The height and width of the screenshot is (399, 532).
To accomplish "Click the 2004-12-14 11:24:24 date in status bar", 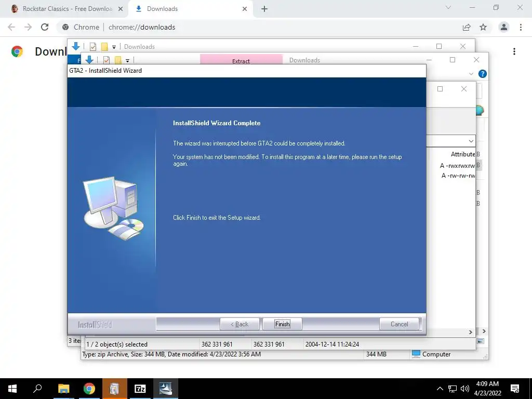I will [x=332, y=344].
